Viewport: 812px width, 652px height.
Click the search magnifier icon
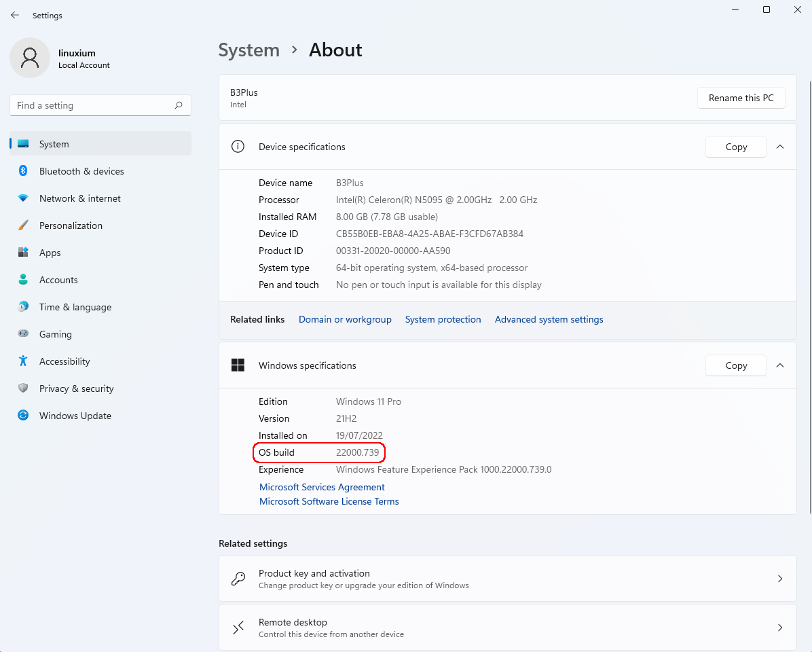(179, 105)
